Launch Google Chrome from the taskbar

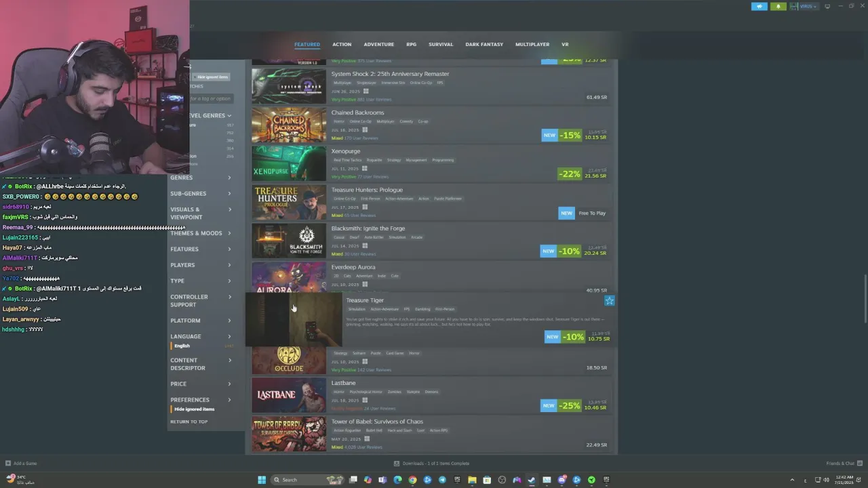tap(412, 480)
